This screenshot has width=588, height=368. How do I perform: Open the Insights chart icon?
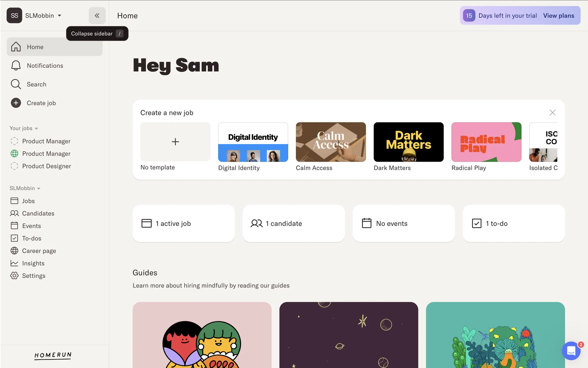point(14,263)
